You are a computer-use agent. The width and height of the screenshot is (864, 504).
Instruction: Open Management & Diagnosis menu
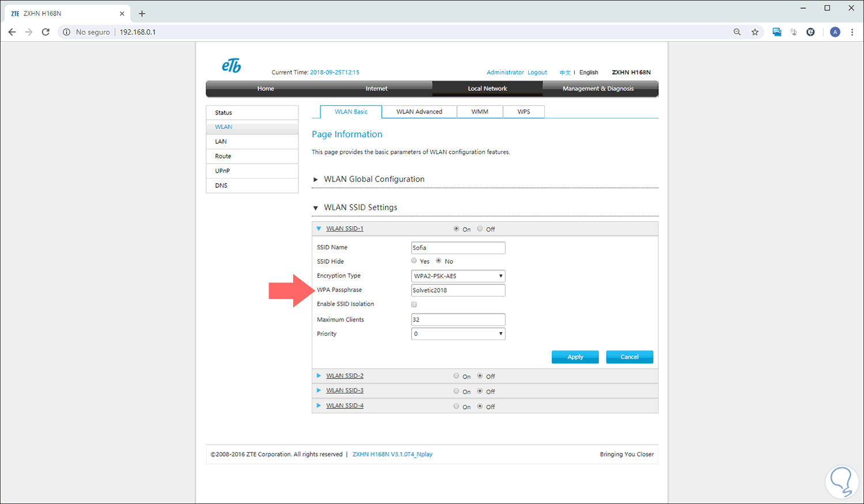point(598,89)
